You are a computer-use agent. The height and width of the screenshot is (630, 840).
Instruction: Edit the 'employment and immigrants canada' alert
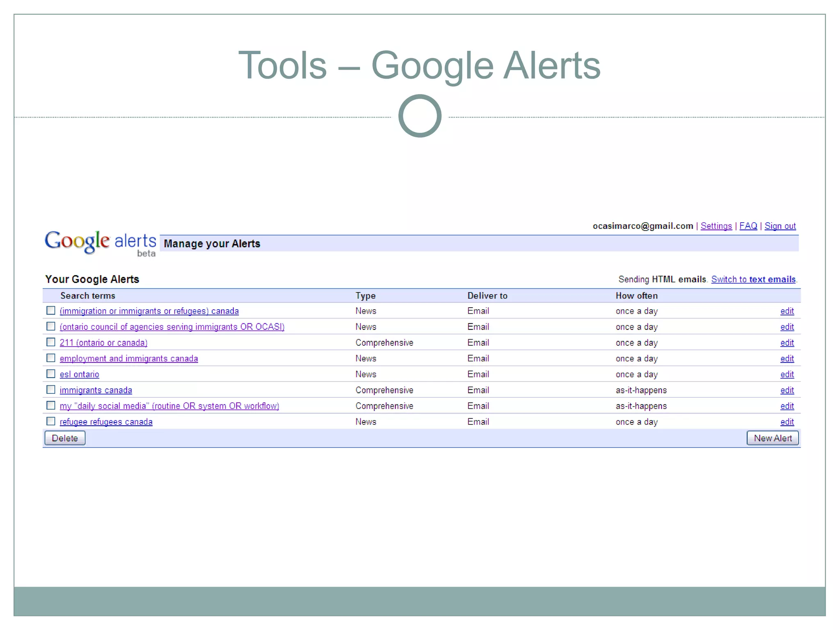[787, 359]
